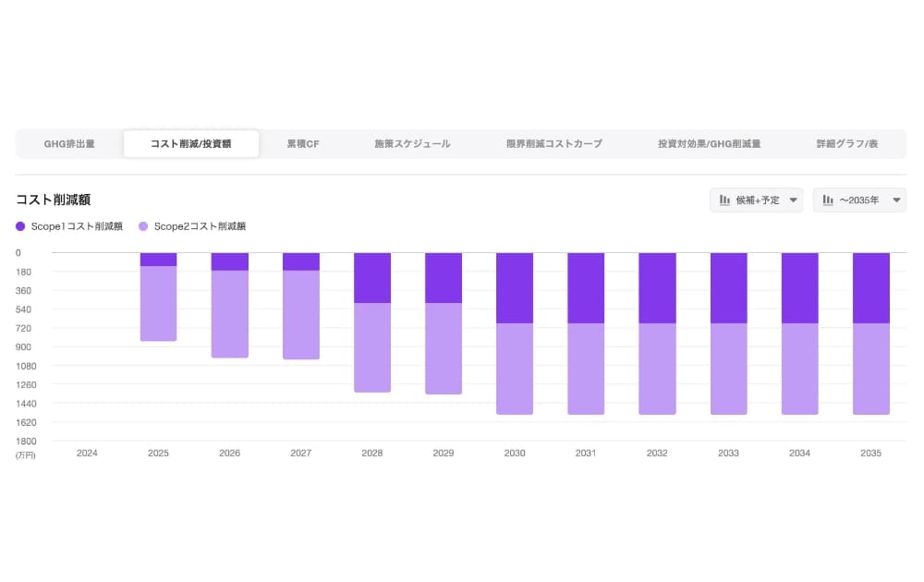Open the 〜2035年 period dropdown arrow
The width and height of the screenshot is (924, 582).
click(896, 200)
